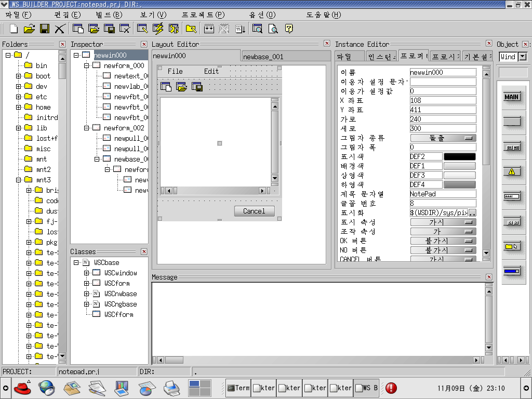This screenshot has width=532, height=399.
Task: Select the OK/NO dialog object icon
Action: tap(512, 147)
